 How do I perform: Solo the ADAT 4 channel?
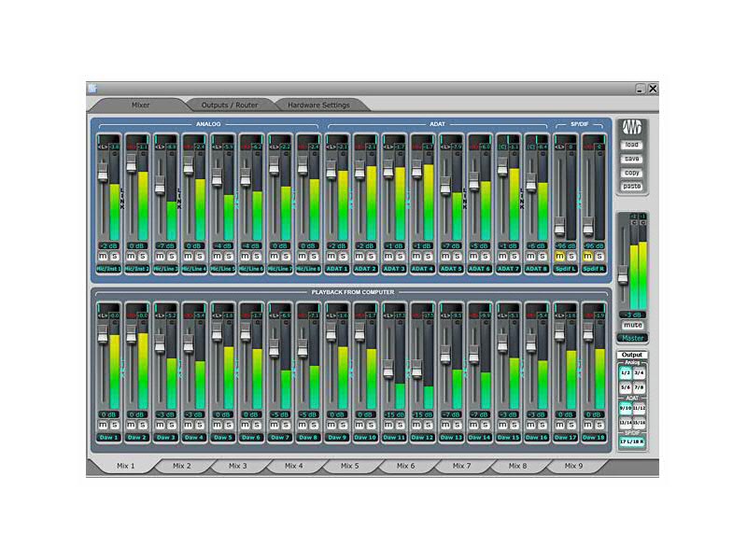pos(428,257)
